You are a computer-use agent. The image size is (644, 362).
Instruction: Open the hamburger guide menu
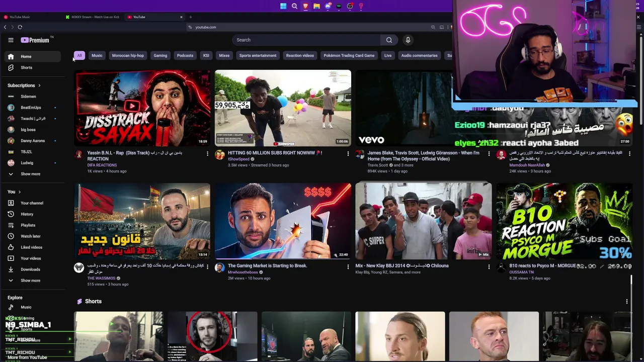[11, 40]
